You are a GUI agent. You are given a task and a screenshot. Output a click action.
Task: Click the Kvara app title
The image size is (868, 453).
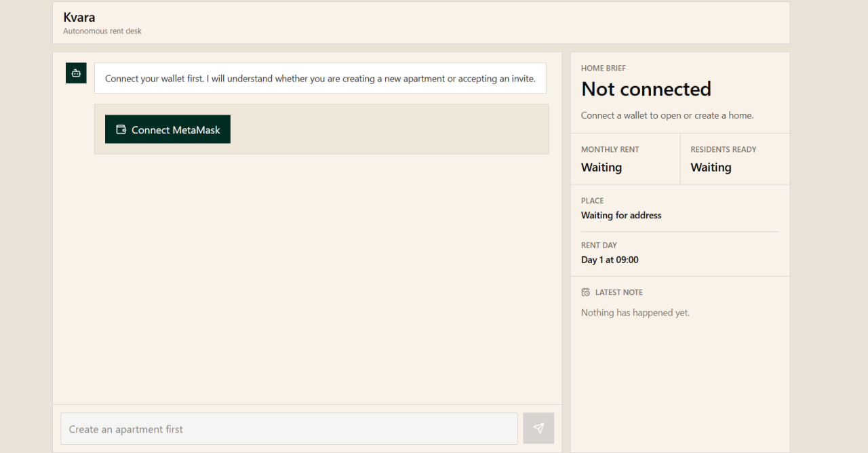click(x=79, y=17)
